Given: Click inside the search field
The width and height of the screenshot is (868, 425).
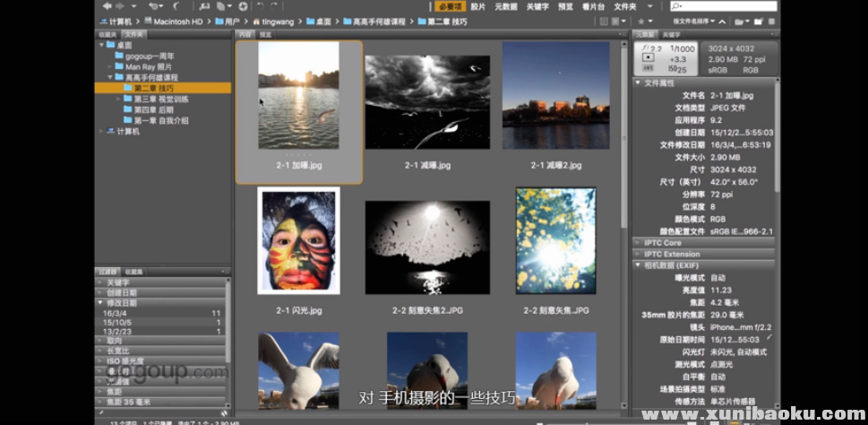Looking at the screenshot, I should pyautogui.click(x=726, y=5).
